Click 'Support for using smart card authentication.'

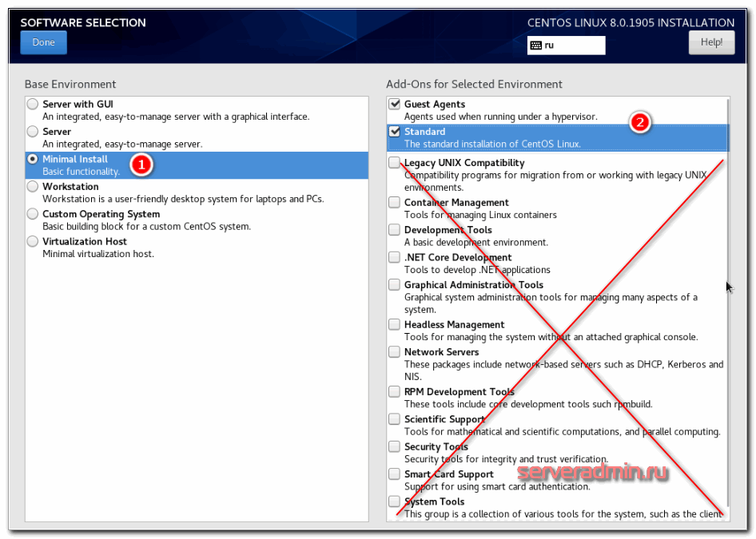click(x=497, y=486)
